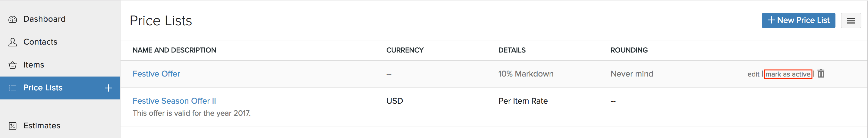
Task: Delete the Festive Offer price list
Action: pos(821,74)
